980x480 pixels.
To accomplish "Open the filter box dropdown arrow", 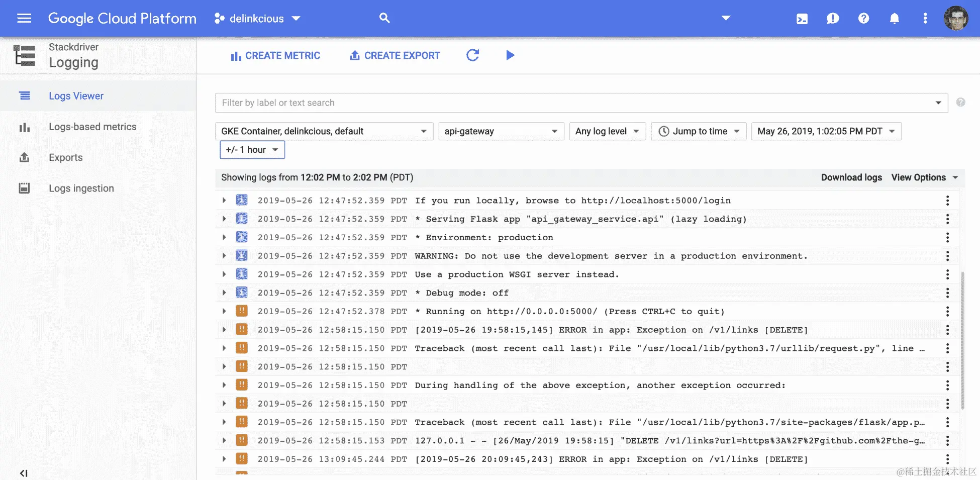I will tap(938, 103).
